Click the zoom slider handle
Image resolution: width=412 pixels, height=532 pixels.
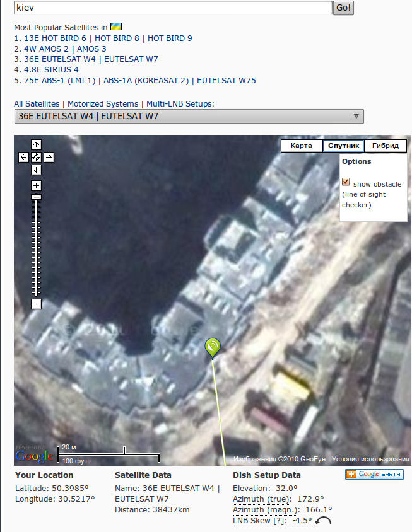(x=37, y=197)
